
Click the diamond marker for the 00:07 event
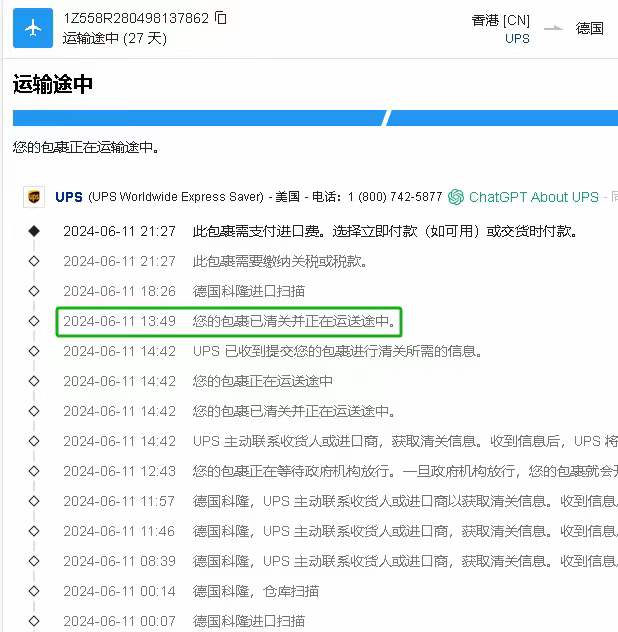click(34, 621)
